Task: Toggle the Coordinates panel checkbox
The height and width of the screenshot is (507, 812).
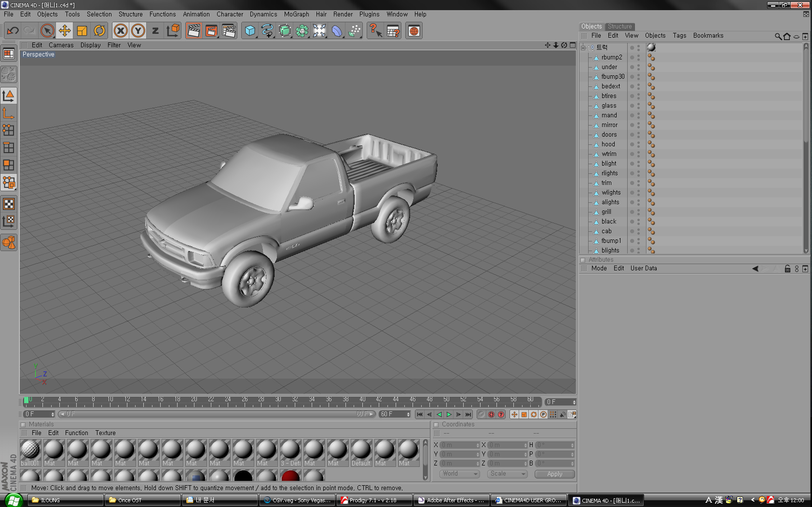Action: point(436,425)
